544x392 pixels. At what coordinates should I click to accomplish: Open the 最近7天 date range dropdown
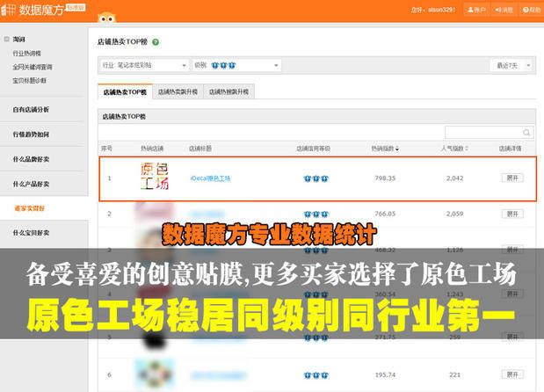pos(512,65)
